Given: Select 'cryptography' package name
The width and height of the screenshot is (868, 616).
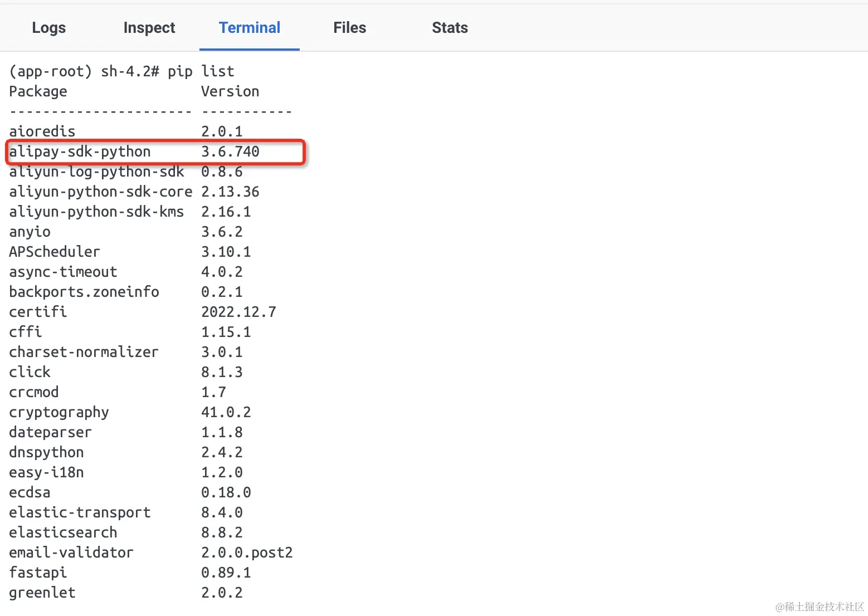Looking at the screenshot, I should (x=59, y=412).
